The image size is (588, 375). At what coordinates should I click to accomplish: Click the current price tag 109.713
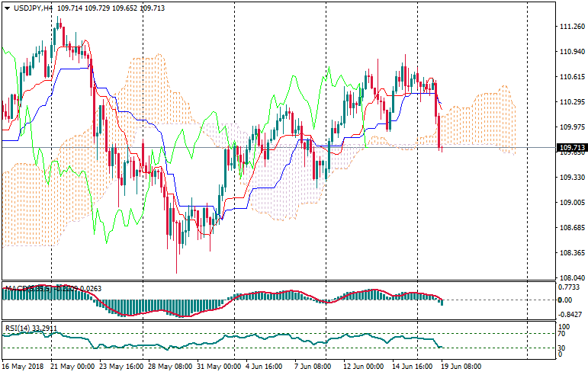(571, 148)
